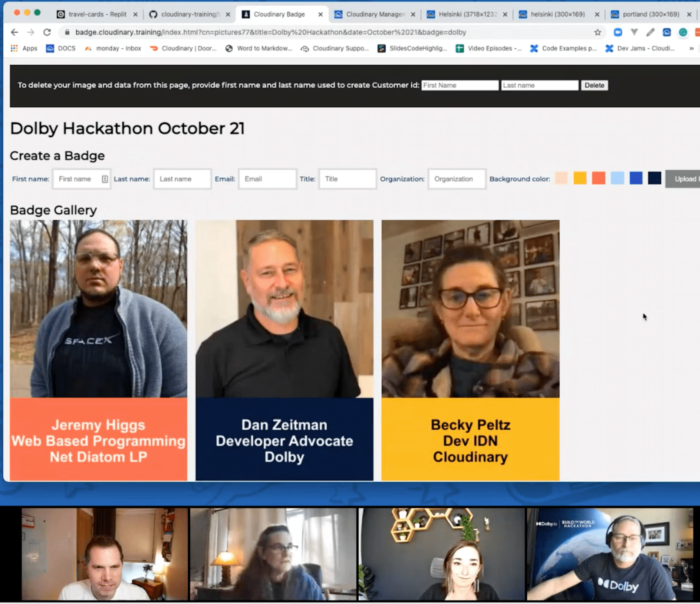Open the Word to Markdown bookmark
This screenshot has height=604, width=700.
(258, 48)
